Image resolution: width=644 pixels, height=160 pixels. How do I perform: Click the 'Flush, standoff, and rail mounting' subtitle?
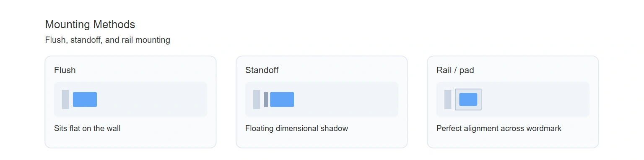pyautogui.click(x=108, y=40)
